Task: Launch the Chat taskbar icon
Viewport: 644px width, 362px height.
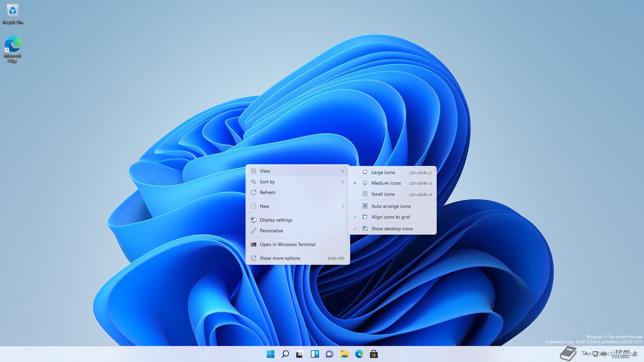Action: (x=329, y=354)
